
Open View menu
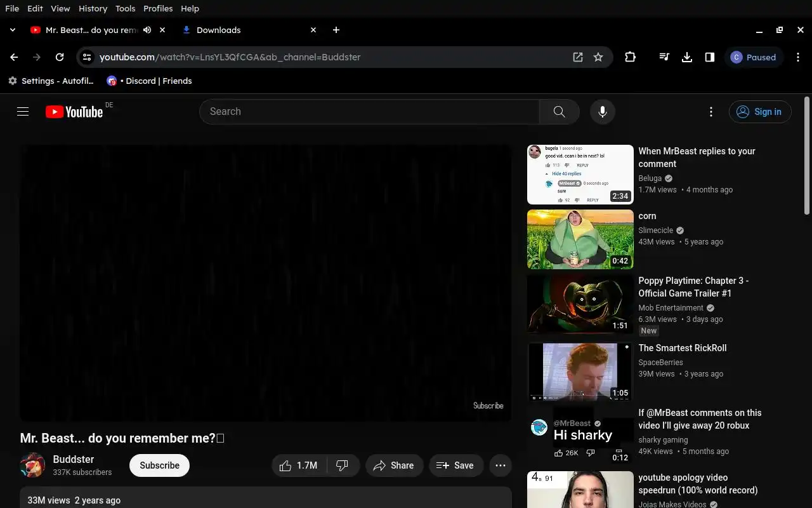pyautogui.click(x=60, y=8)
